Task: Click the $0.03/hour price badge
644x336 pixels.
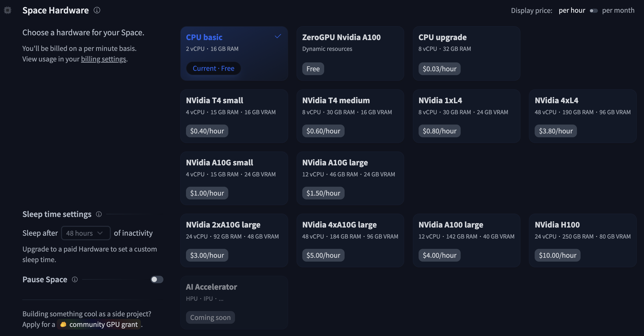Action: click(x=439, y=69)
